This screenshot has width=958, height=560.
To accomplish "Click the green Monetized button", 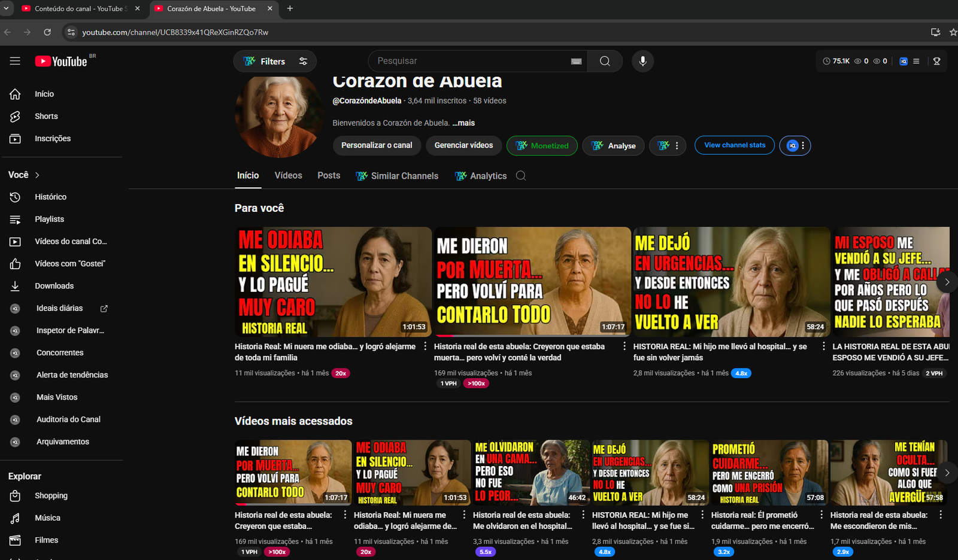I will [542, 145].
